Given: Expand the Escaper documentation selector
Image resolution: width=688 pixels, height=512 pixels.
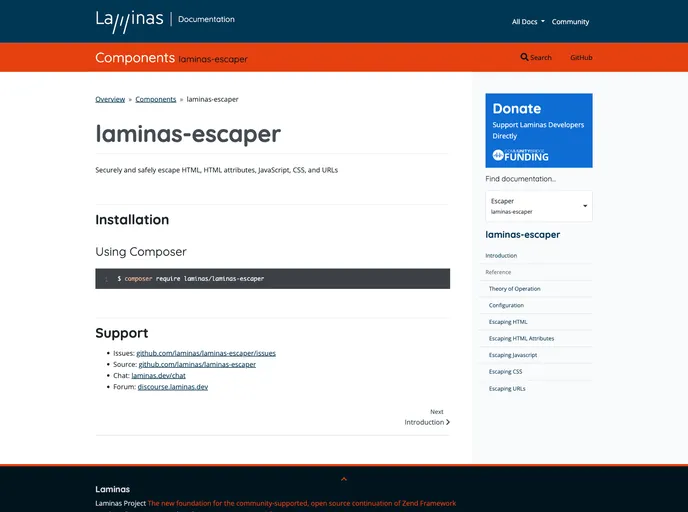Looking at the screenshot, I should coord(539,206).
